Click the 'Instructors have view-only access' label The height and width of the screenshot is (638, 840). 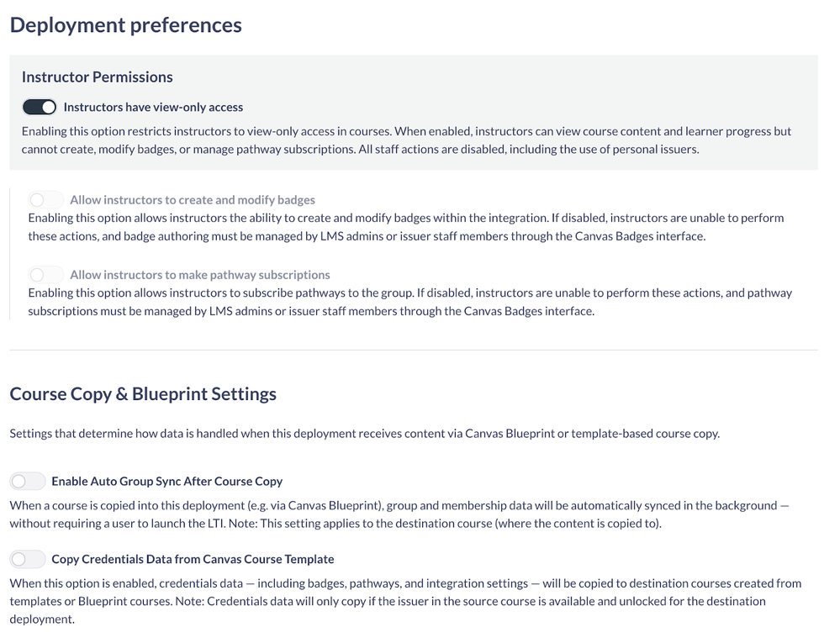(x=153, y=108)
